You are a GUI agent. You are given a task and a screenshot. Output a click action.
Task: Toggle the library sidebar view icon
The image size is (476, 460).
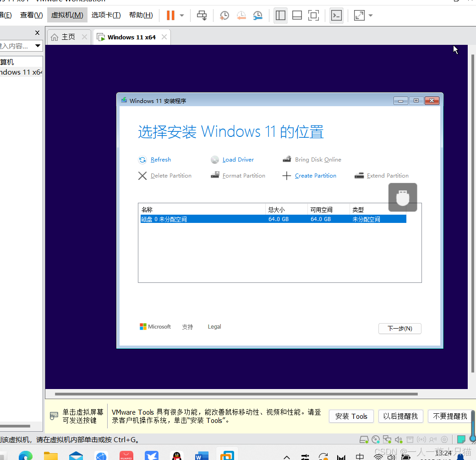[x=280, y=15]
